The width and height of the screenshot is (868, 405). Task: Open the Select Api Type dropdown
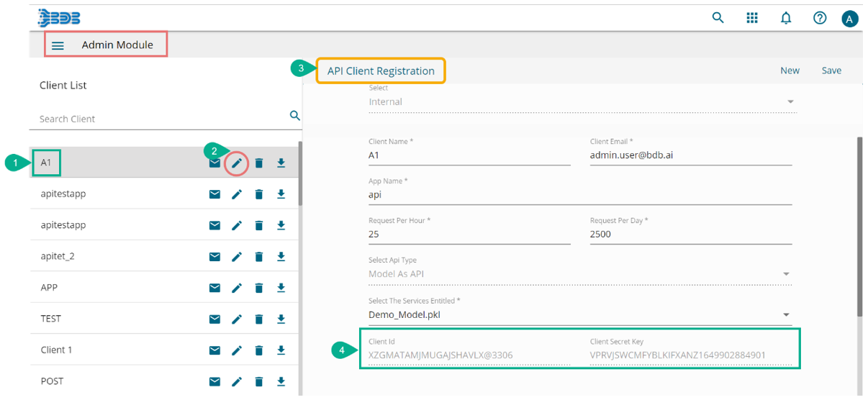pos(786,274)
